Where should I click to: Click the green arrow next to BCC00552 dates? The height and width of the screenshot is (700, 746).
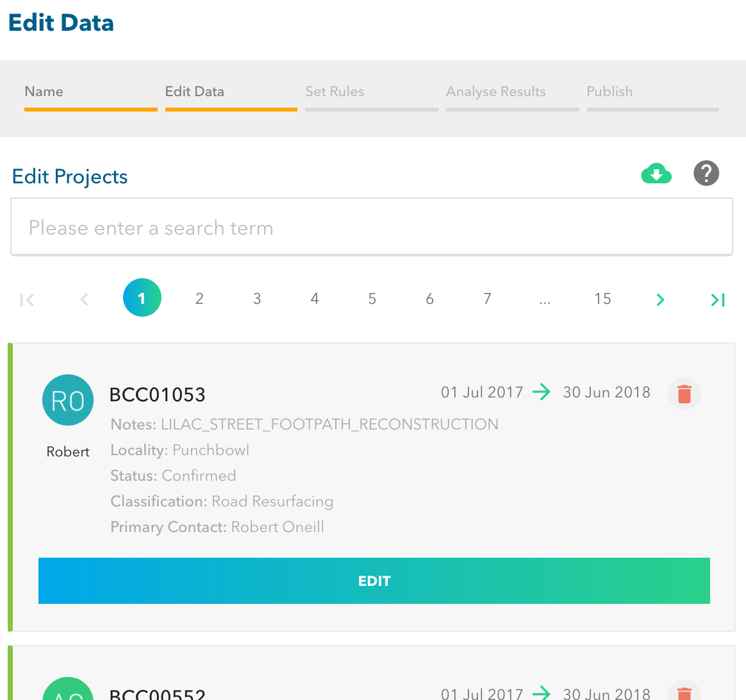pyautogui.click(x=542, y=693)
